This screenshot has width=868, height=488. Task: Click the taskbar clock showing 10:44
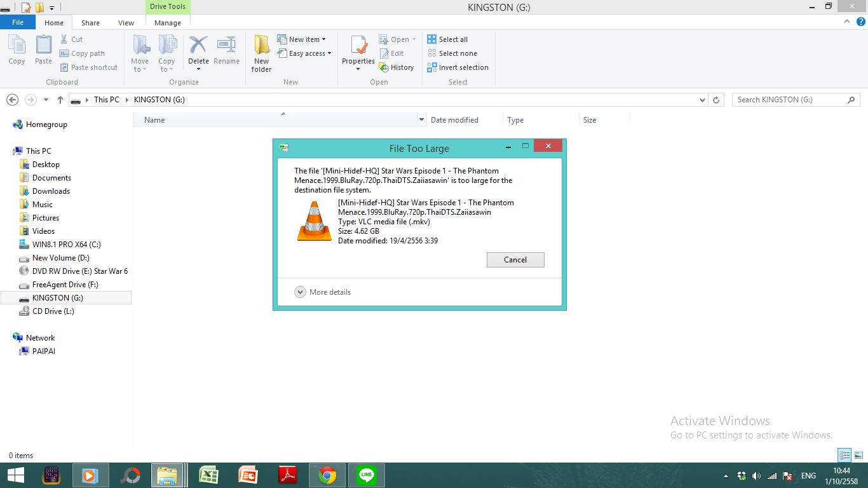(x=841, y=476)
